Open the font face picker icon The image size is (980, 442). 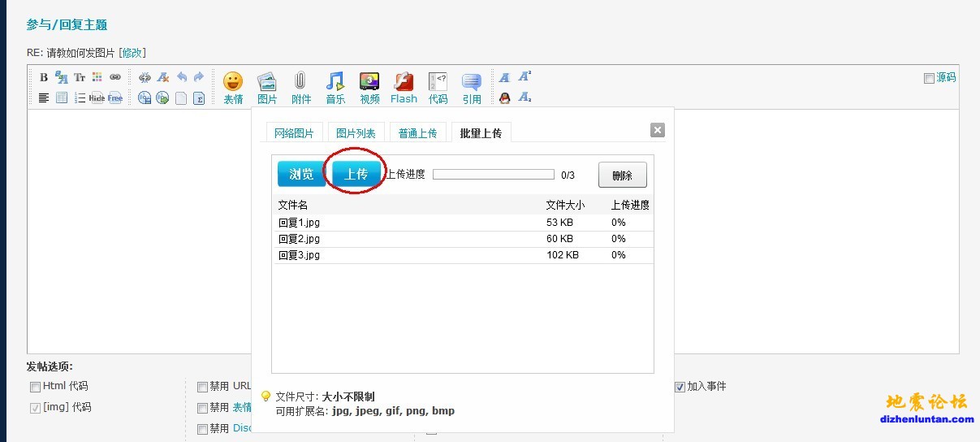62,77
